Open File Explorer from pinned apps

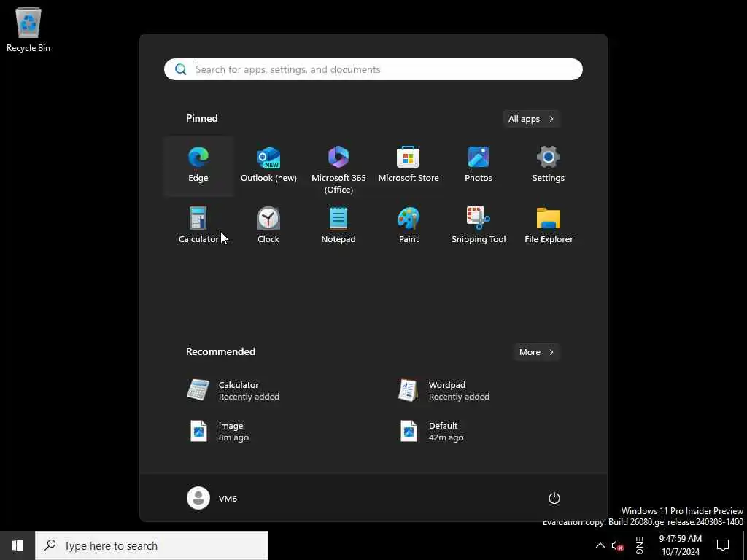[x=549, y=226]
